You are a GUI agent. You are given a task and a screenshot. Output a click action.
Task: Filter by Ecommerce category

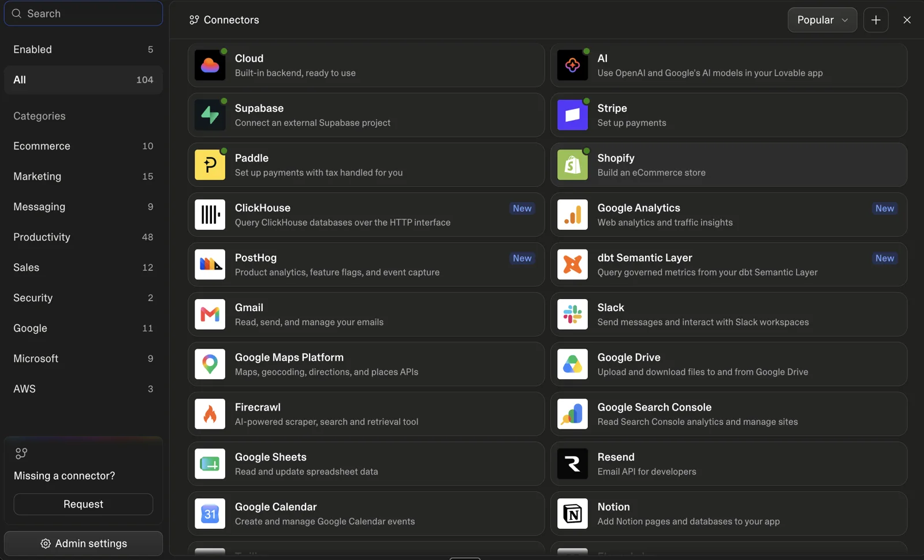[x=83, y=146]
